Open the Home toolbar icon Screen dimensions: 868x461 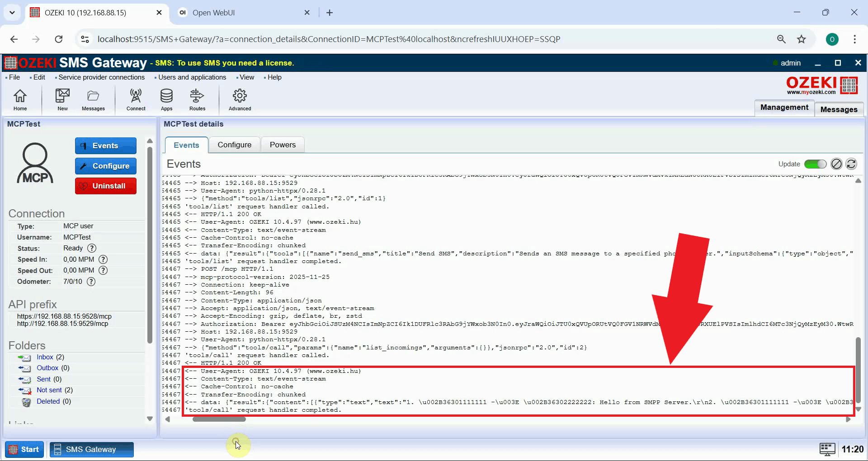[20, 99]
